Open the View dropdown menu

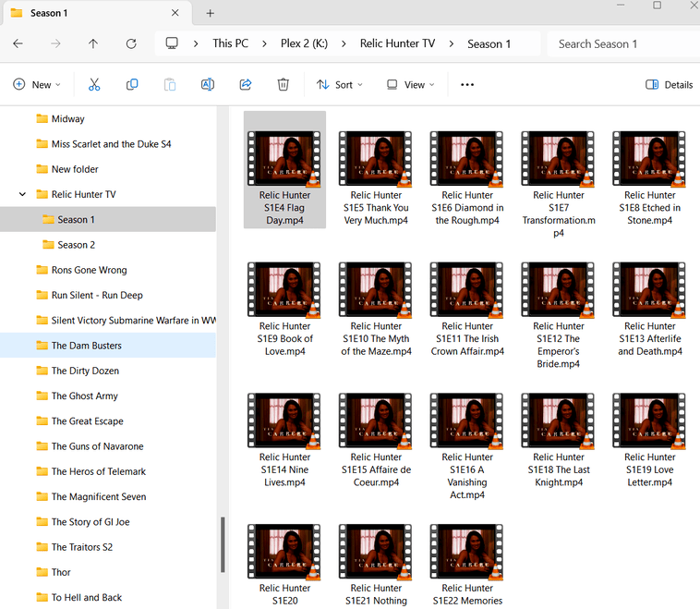[x=411, y=84]
